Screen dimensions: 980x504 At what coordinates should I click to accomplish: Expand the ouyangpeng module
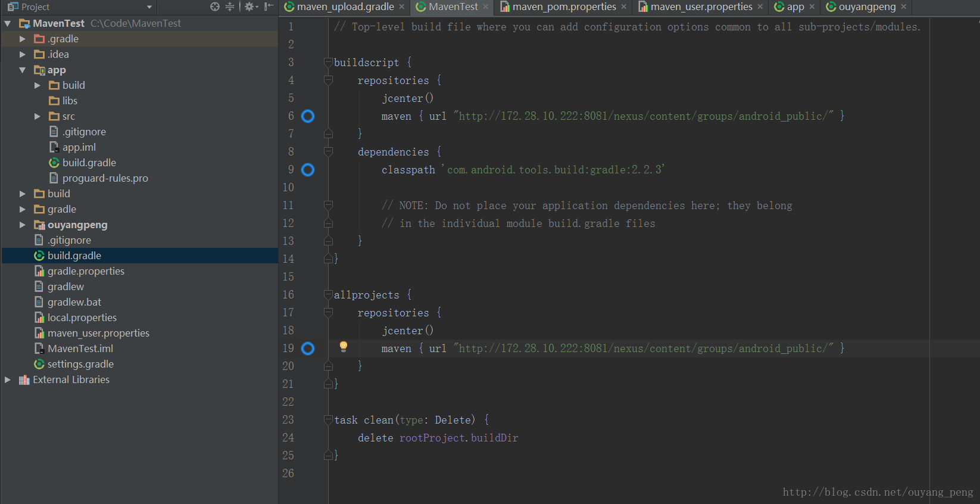[x=23, y=225]
